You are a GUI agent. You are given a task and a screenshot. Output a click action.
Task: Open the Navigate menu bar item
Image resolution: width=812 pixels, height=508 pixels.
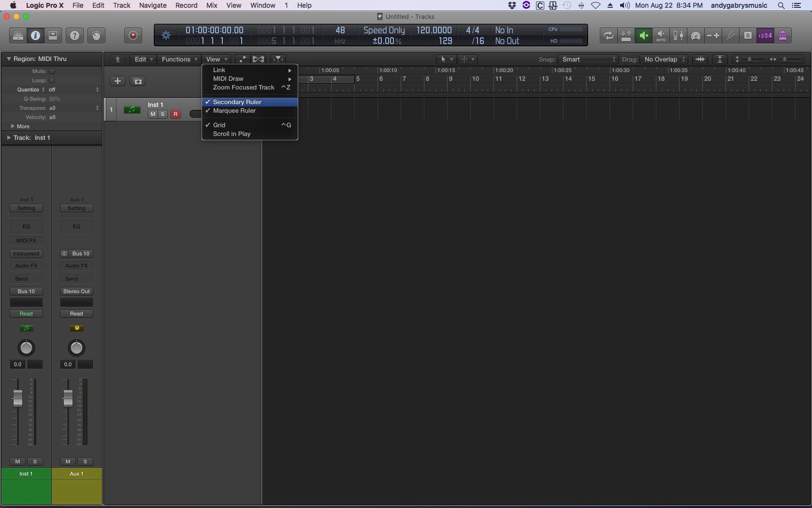[x=153, y=5]
